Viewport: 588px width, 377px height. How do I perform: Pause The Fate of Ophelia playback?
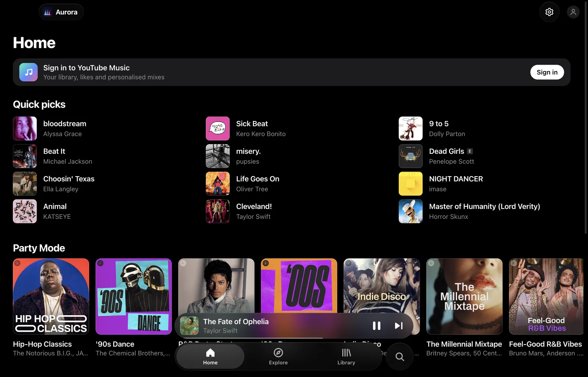coord(376,326)
